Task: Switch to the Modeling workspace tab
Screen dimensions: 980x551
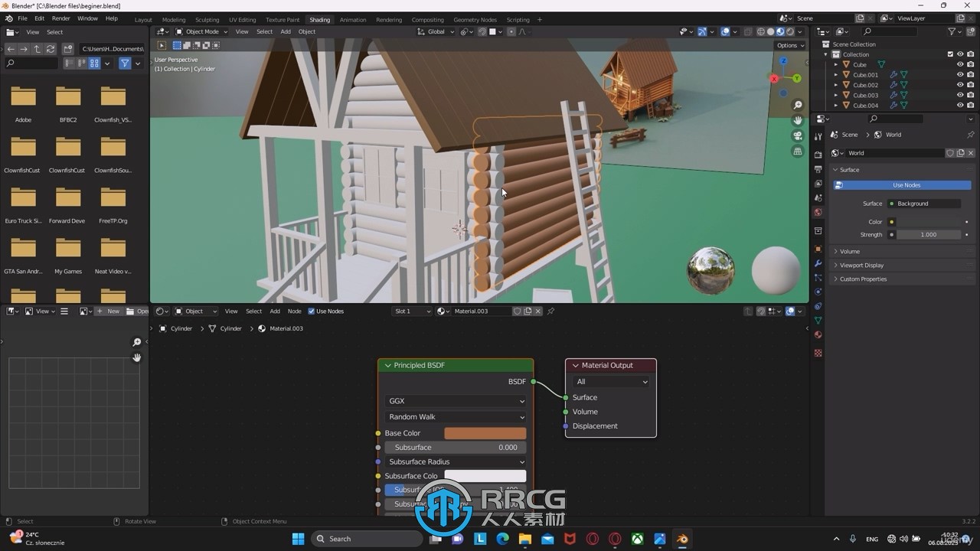Action: pos(174,20)
